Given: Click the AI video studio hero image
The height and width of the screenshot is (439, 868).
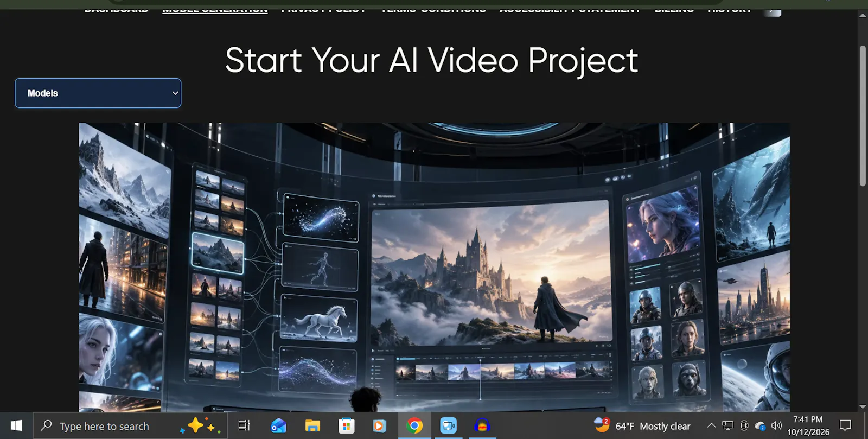Looking at the screenshot, I should click(434, 267).
